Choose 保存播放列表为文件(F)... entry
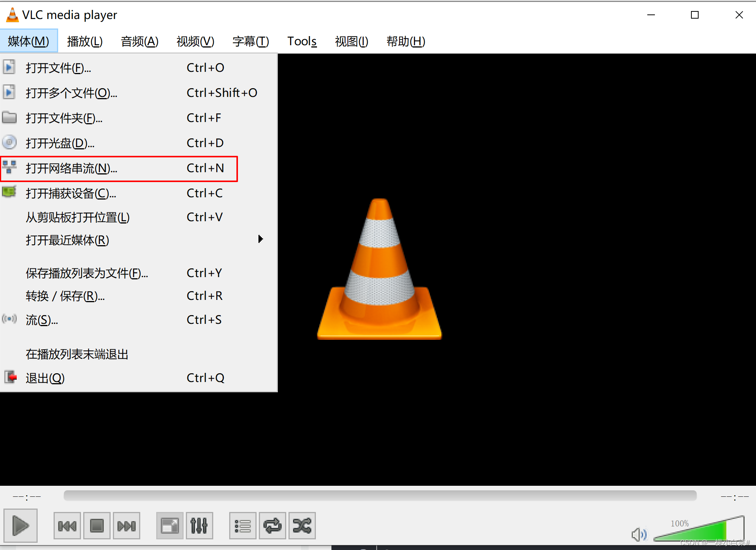The width and height of the screenshot is (756, 550). point(139,273)
